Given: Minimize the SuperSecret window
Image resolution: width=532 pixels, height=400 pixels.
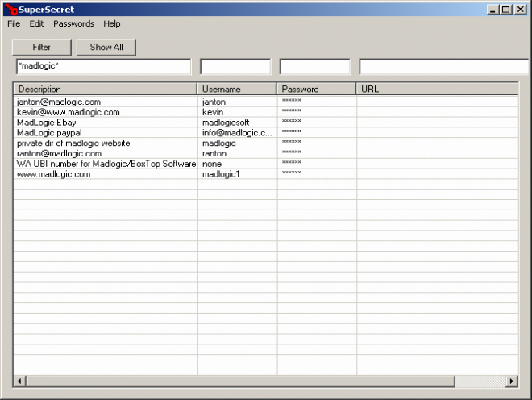Looking at the screenshot, I should [493, 10].
